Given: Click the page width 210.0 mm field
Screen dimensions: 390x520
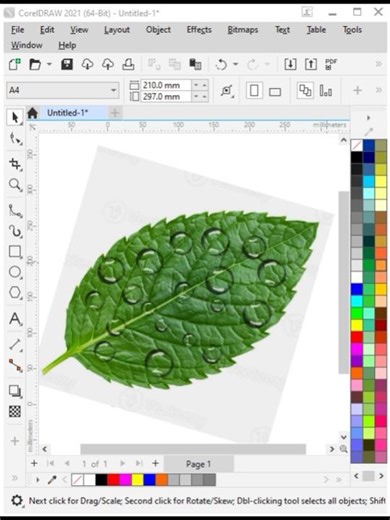Looking at the screenshot, I should (166, 85).
